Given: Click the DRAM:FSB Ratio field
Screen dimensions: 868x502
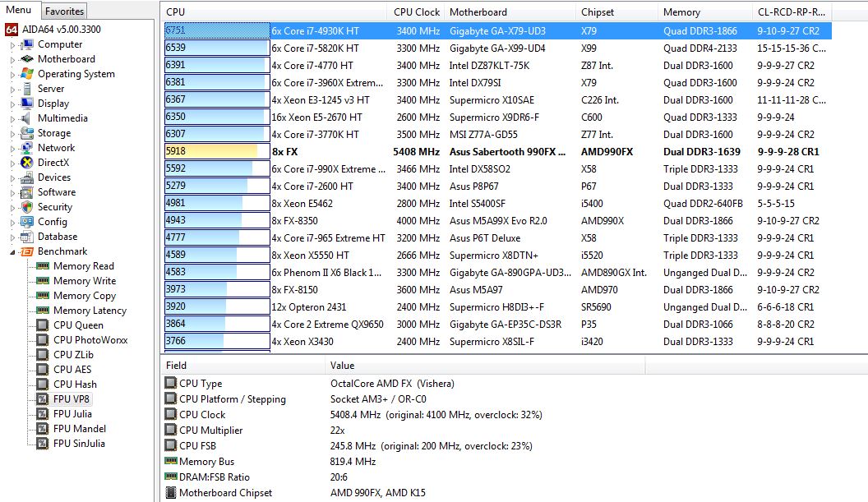Looking at the screenshot, I should coord(215,477).
